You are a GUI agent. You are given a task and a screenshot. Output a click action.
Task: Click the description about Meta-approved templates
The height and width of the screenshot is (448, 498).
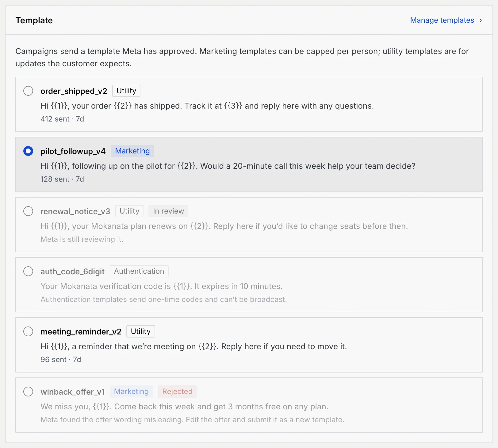click(242, 57)
